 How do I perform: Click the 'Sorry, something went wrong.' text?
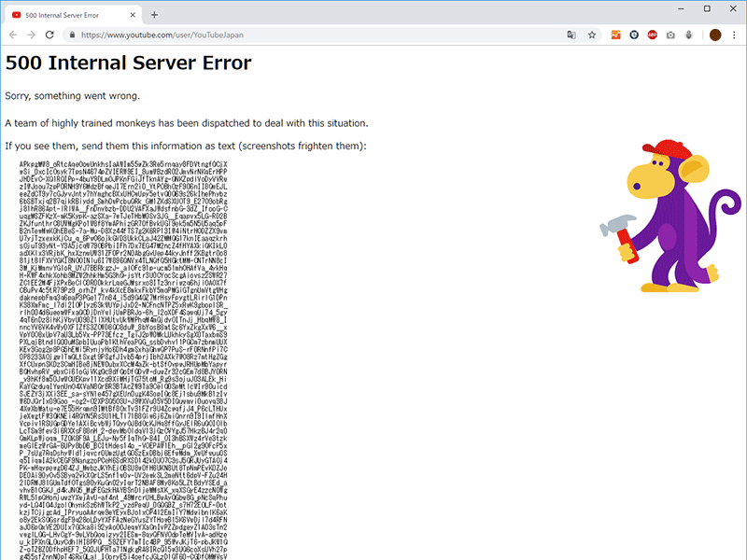click(73, 96)
